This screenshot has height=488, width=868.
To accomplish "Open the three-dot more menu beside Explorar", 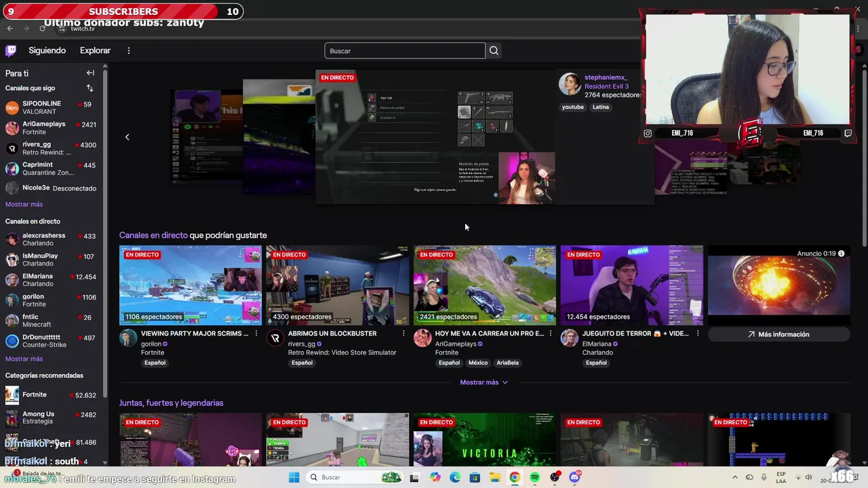I will tap(128, 50).
